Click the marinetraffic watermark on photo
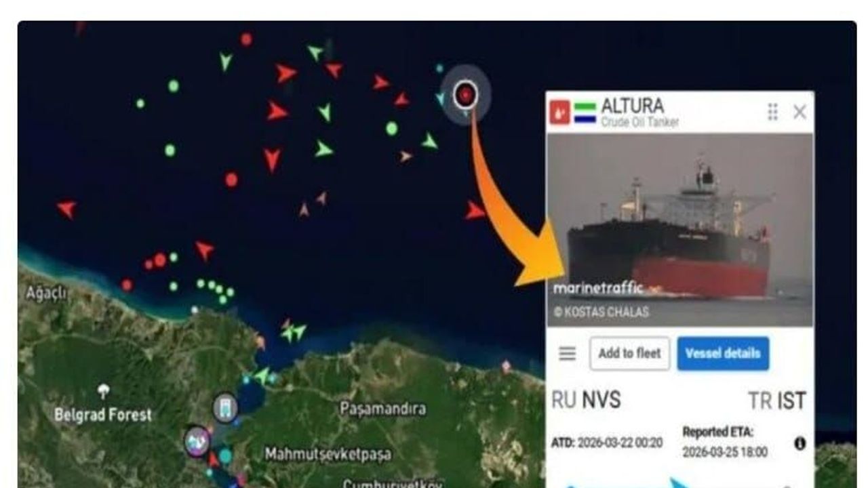 pyautogui.click(x=598, y=288)
